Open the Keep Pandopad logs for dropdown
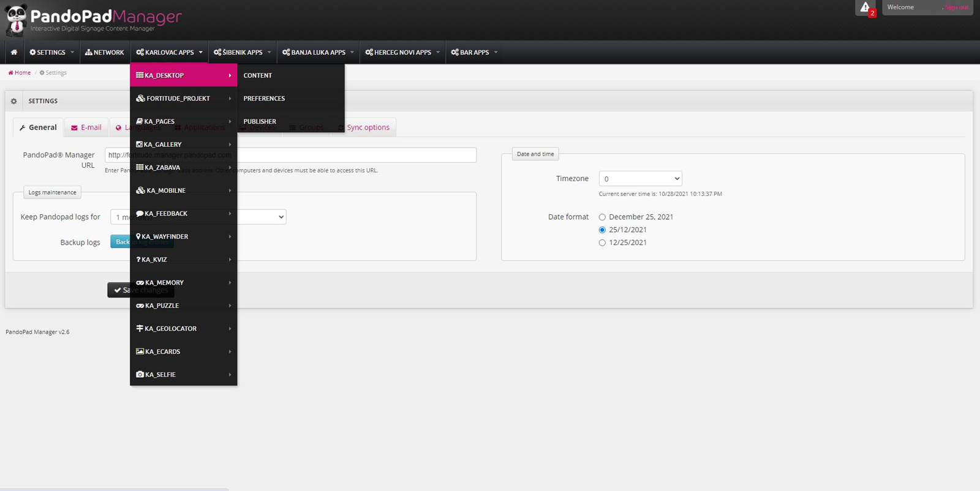Screen dimensions: 980x491 198,217
